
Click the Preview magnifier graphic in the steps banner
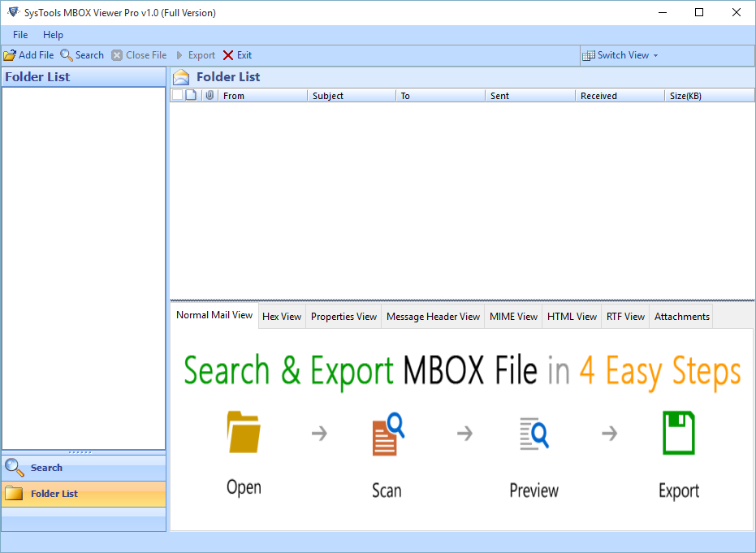click(534, 434)
